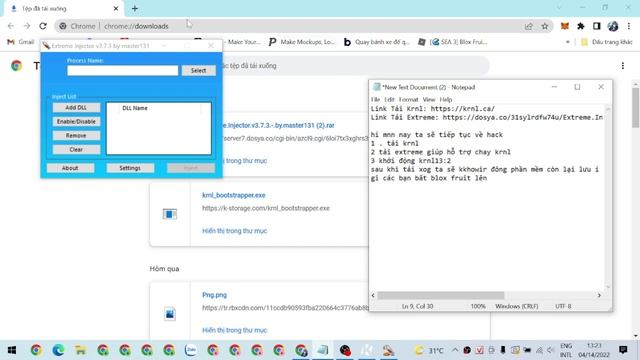Open the 31°C weather widget
Screen dimensions: 640x360
pos(429,350)
